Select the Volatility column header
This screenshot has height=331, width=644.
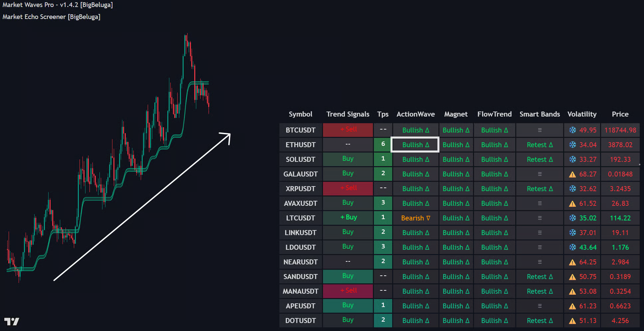click(x=582, y=114)
